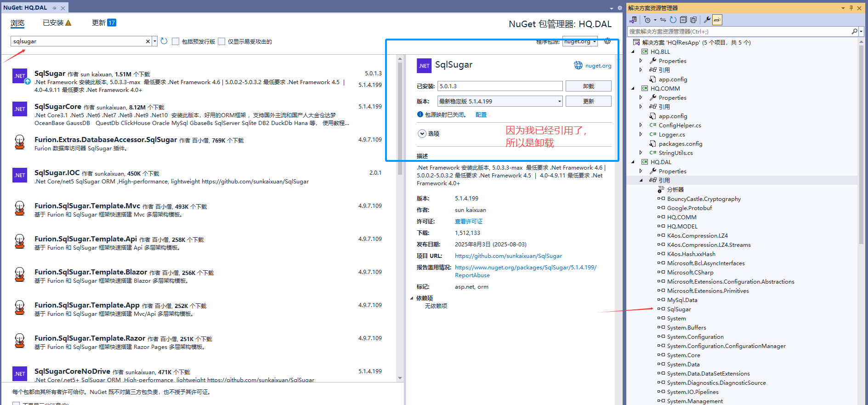This screenshot has width=868, height=405.
Task: Select packages.config in HQ.COMM
Action: point(680,143)
